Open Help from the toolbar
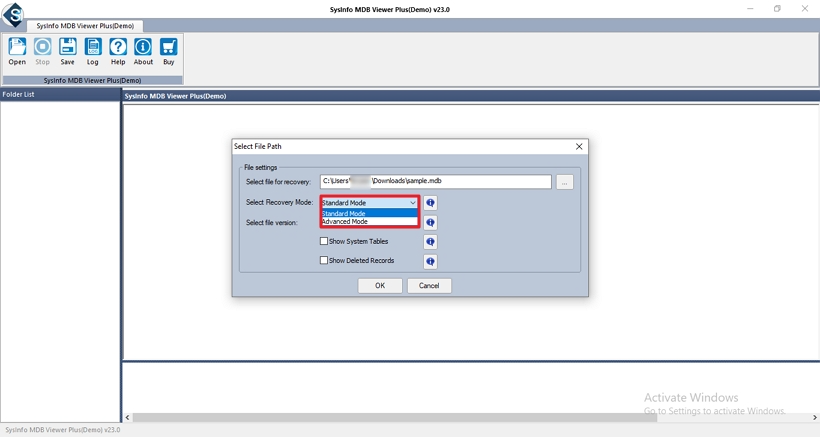 [118, 51]
